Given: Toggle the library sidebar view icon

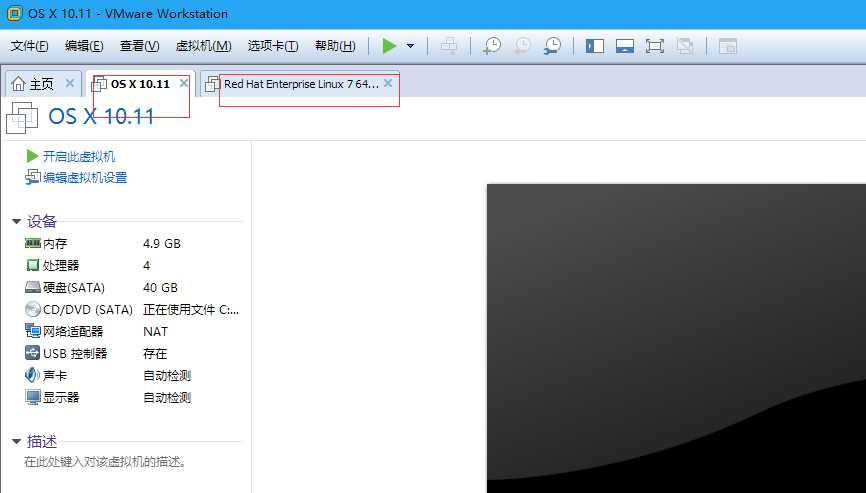Looking at the screenshot, I should click(x=595, y=46).
